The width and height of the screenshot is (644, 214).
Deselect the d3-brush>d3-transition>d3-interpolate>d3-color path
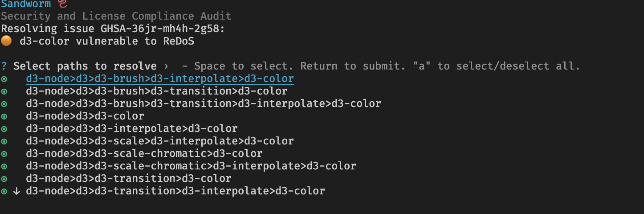point(203,104)
